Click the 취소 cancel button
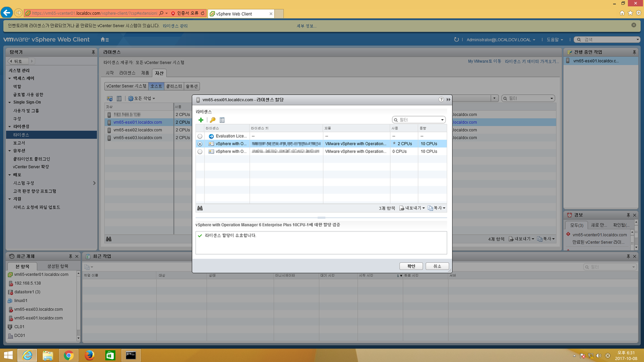Image resolution: width=644 pixels, height=362 pixels. point(437,266)
